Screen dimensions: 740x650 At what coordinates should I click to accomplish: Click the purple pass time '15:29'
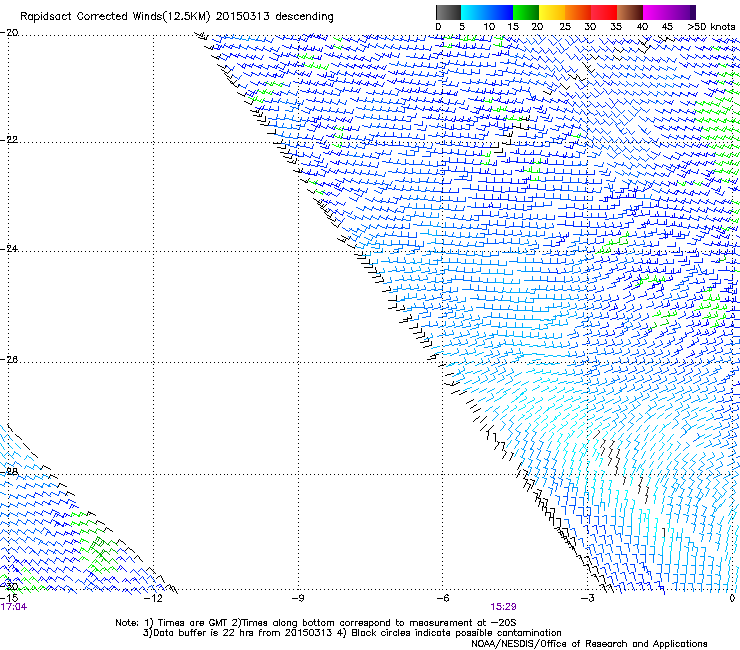point(503,607)
